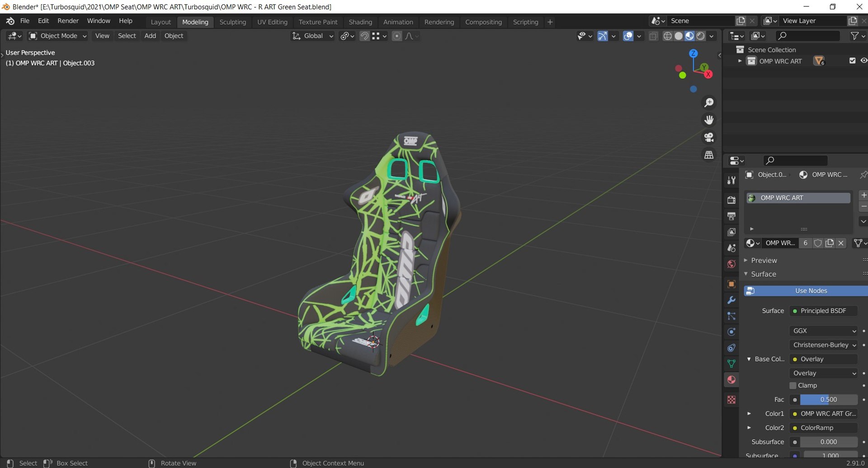
Task: Open the Christensen-Burley subsurface method dropdown
Action: [x=823, y=345]
